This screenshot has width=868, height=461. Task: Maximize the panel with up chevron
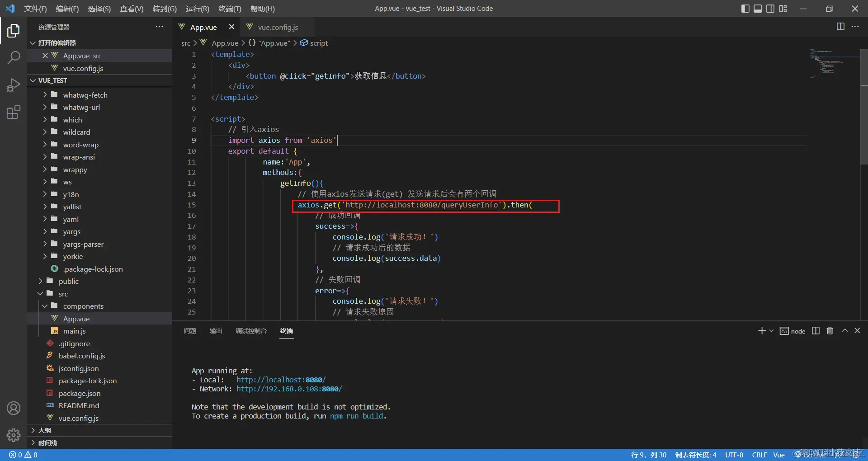point(844,331)
